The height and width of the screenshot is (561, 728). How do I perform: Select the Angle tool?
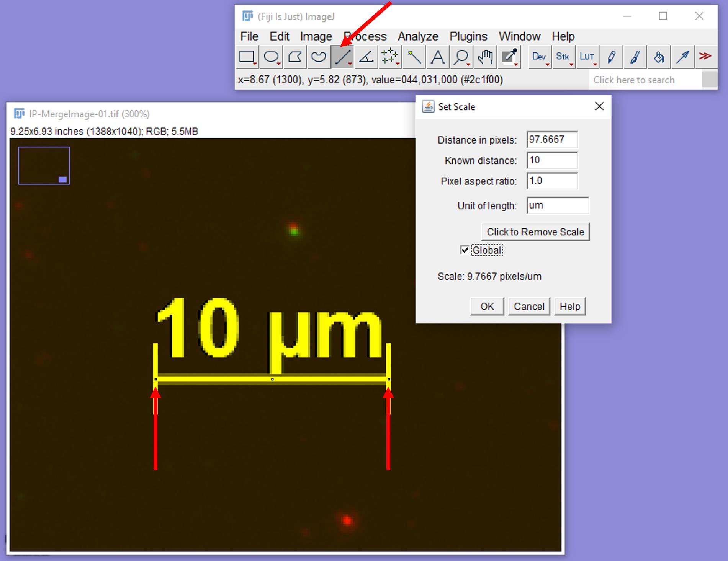(366, 57)
